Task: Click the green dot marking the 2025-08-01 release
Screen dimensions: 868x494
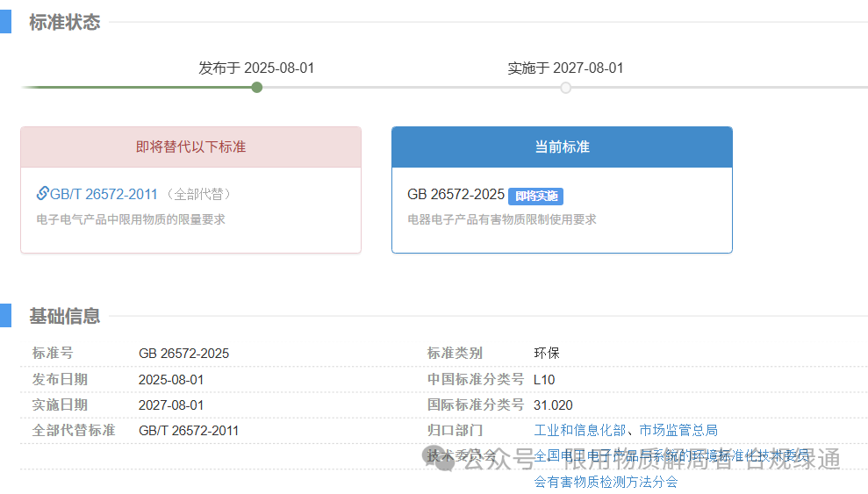Action: click(x=256, y=87)
